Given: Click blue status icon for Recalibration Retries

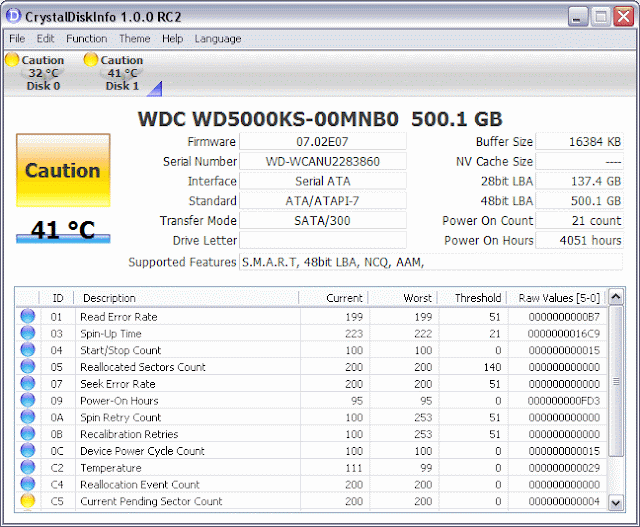Looking at the screenshot, I should click(x=28, y=434).
